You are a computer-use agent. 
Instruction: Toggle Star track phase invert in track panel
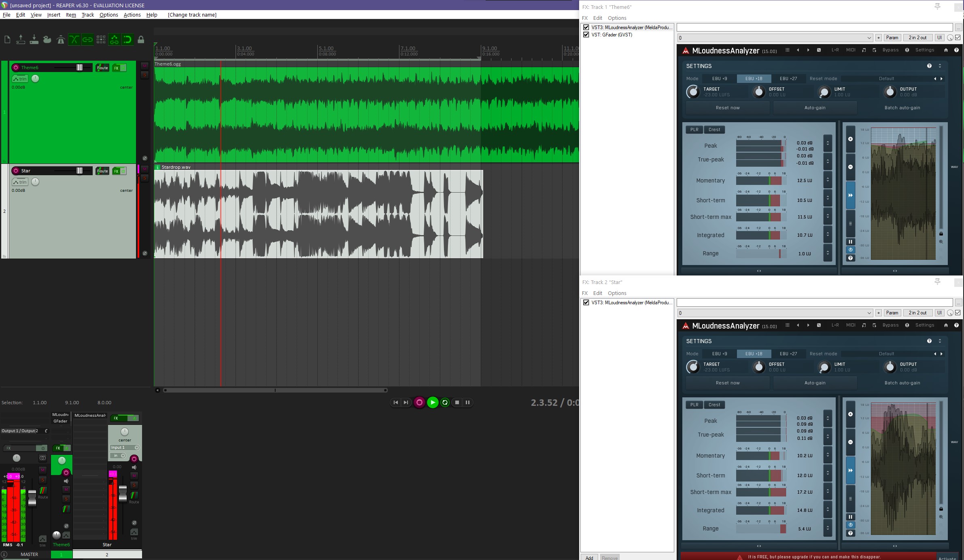coord(144,254)
